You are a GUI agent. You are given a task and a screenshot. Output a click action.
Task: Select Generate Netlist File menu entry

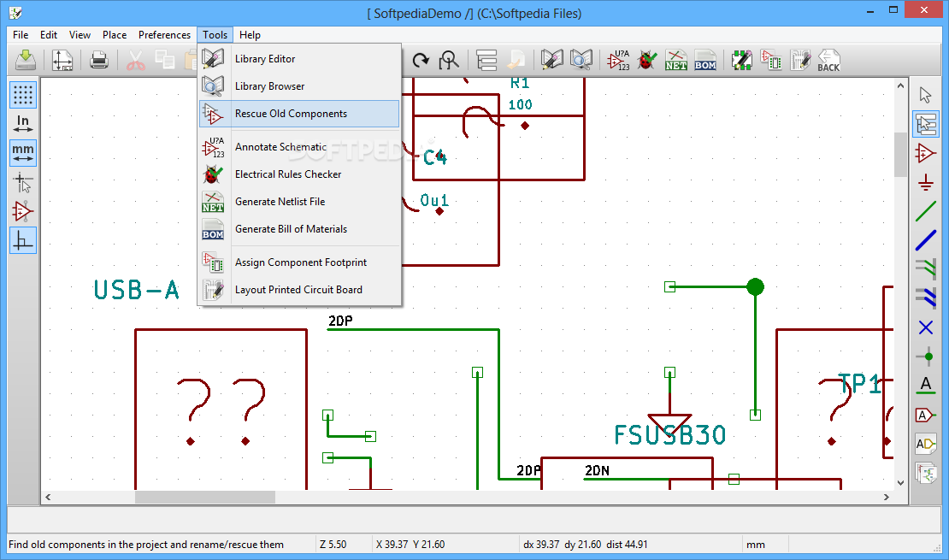(299, 201)
